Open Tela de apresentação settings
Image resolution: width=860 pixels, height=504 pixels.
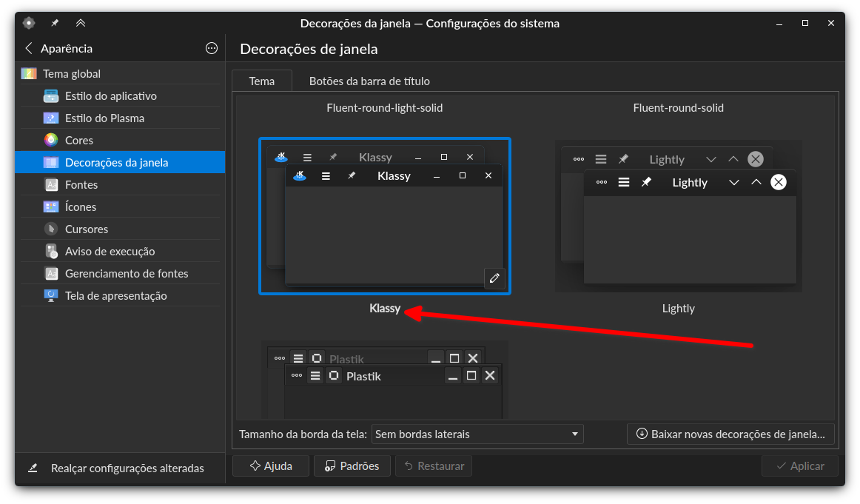coord(120,295)
